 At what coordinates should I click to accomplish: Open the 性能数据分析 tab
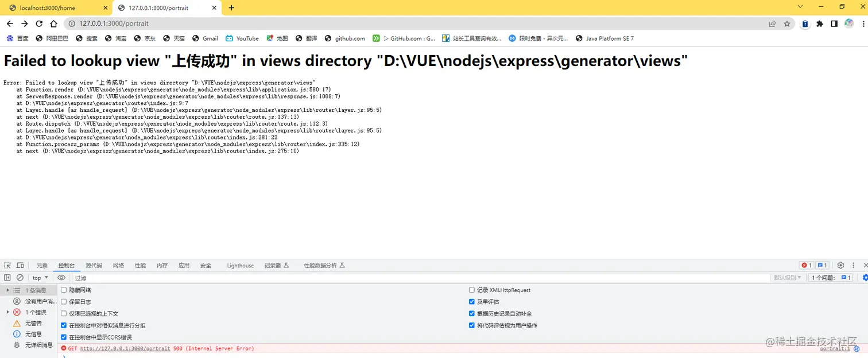(x=324, y=266)
